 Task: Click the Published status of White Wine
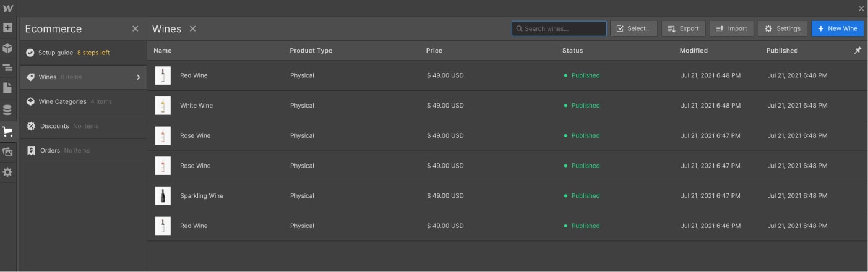pos(582,106)
